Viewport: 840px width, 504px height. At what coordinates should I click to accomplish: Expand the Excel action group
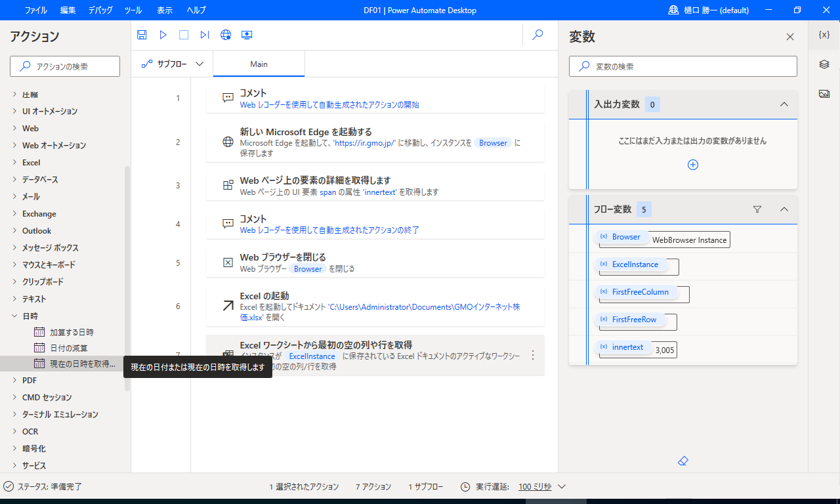pyautogui.click(x=15, y=162)
